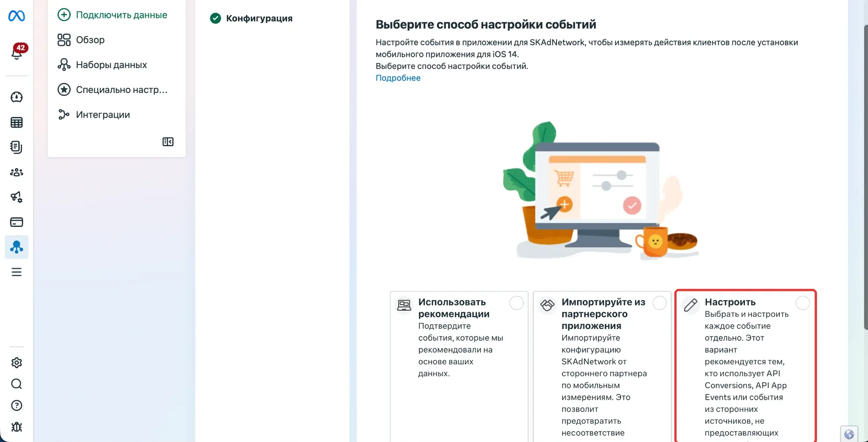Click the handshake icon on import card
The width and height of the screenshot is (868, 442).
pyautogui.click(x=547, y=305)
